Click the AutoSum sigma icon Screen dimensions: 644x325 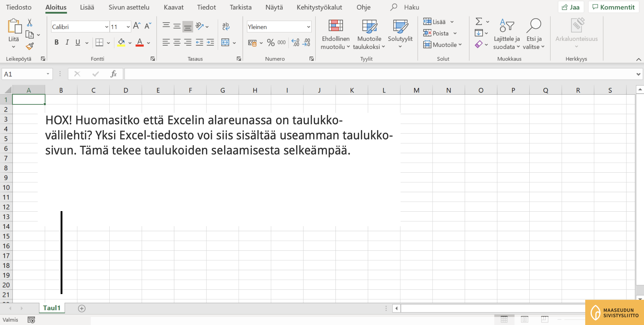(x=479, y=22)
